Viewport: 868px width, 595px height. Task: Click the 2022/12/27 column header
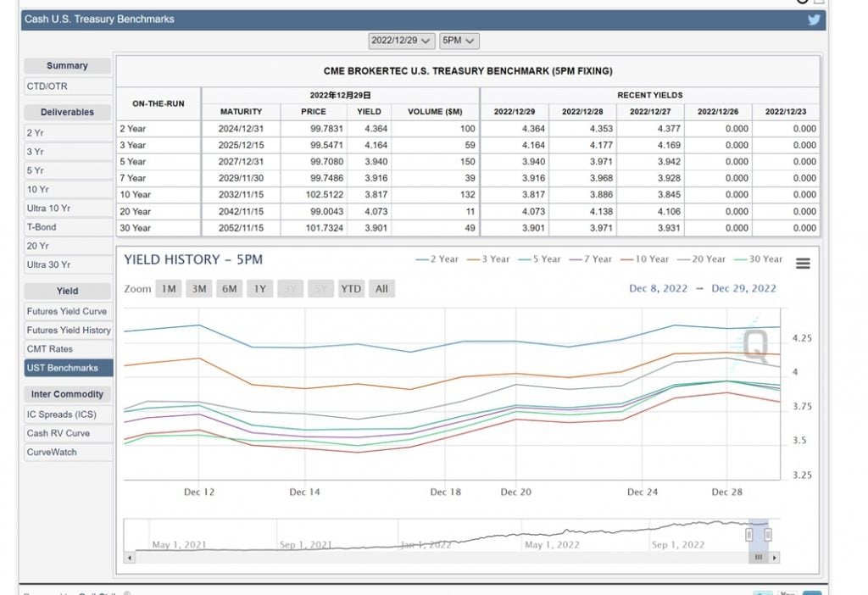(x=650, y=112)
